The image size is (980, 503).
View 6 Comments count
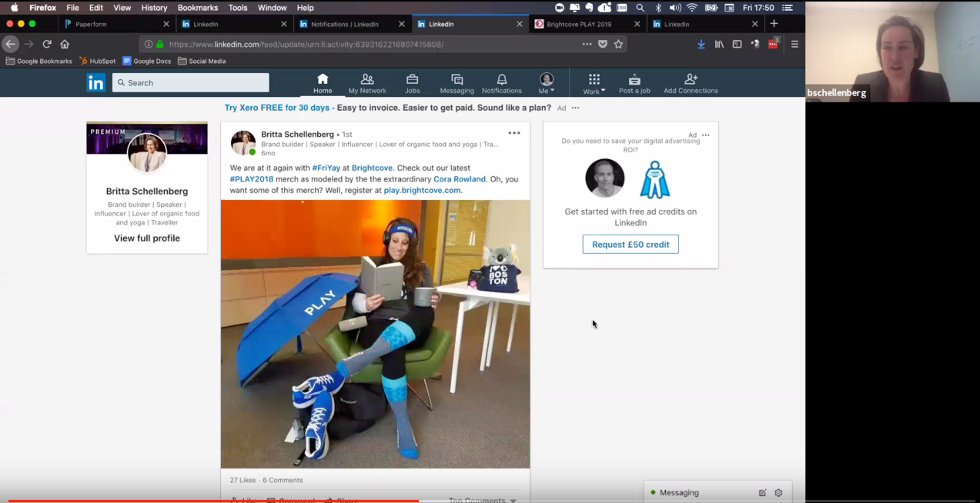click(x=283, y=480)
